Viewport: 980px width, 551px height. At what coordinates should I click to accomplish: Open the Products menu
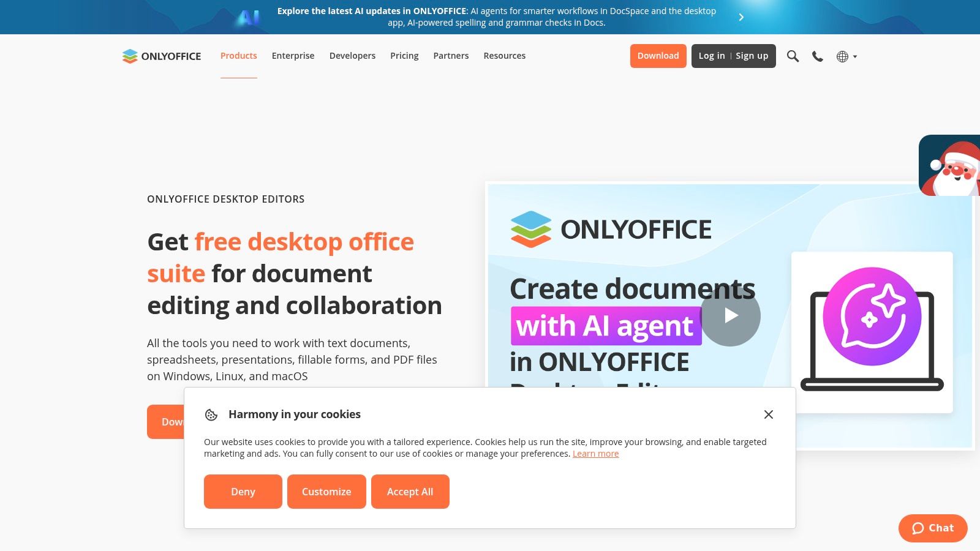pos(238,56)
